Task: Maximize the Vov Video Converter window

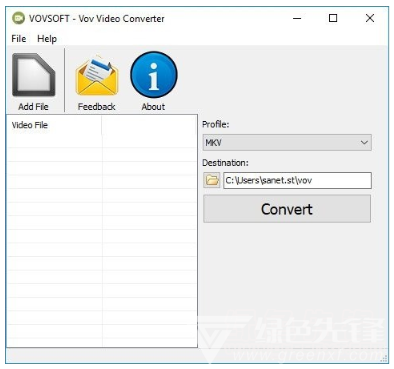Action: 333,18
